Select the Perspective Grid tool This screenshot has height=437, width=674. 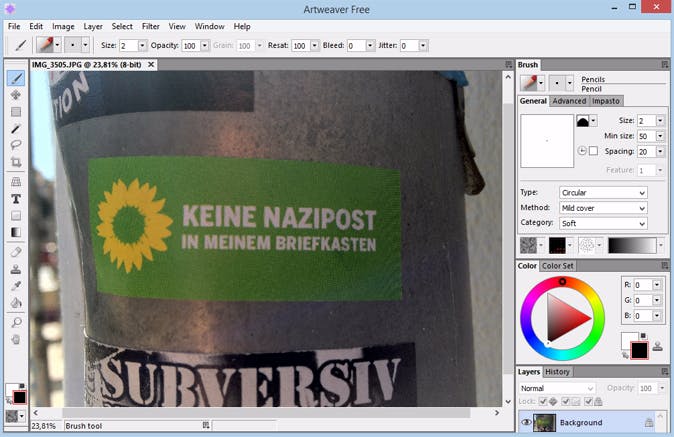16,182
